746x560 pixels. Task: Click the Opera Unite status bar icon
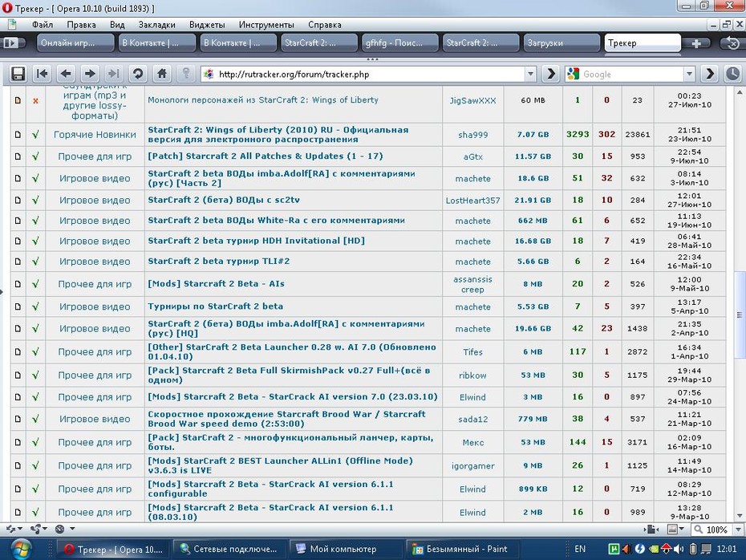click(35, 529)
